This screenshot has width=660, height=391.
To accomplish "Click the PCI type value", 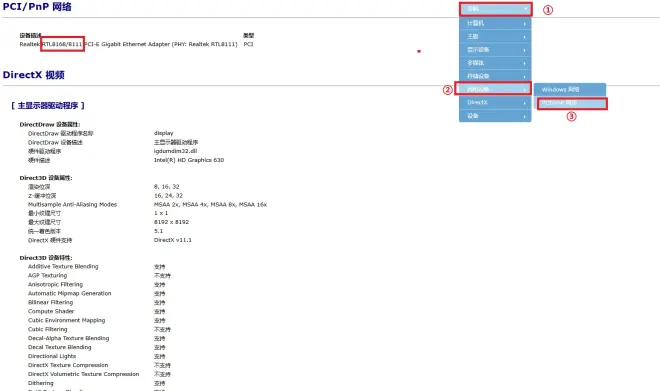I will [x=248, y=44].
